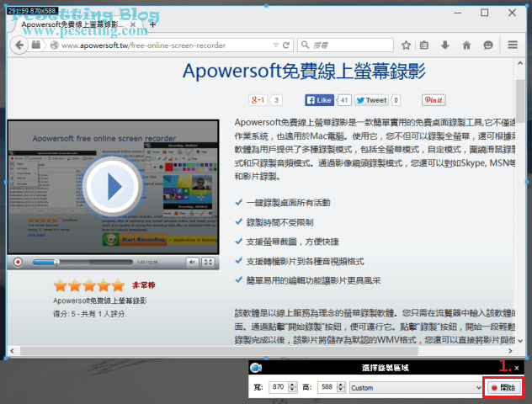Click the text 錄製時間不受限制
Image resolution: width=532 pixels, height=404 pixels.
[280, 222]
